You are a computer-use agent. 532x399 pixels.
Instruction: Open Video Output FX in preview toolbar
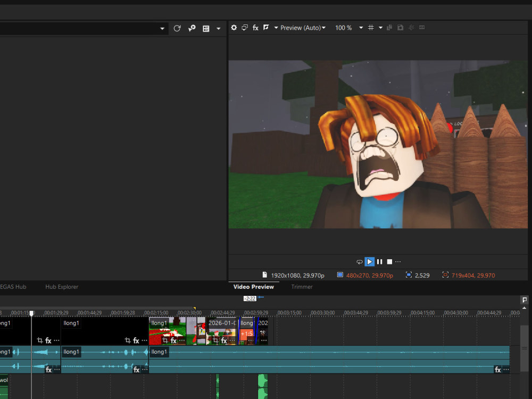[x=255, y=28]
